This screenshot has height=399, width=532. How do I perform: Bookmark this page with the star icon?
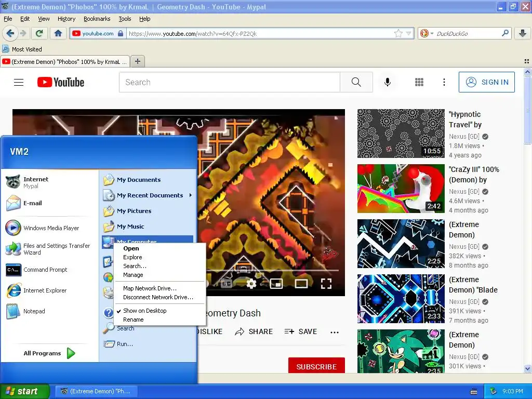click(x=398, y=33)
